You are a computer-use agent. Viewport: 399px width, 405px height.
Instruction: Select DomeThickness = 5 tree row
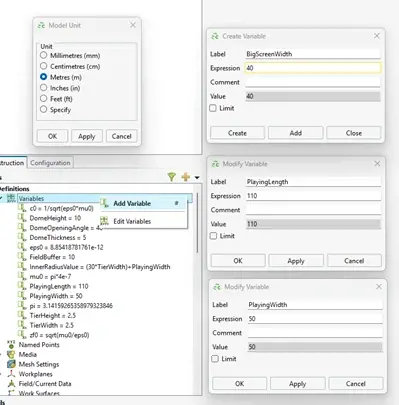58,237
